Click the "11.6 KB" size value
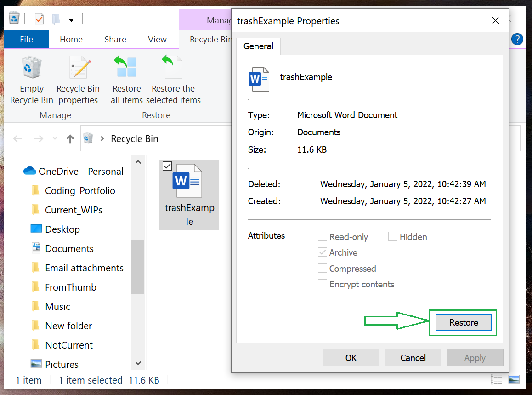532x395 pixels. point(312,149)
